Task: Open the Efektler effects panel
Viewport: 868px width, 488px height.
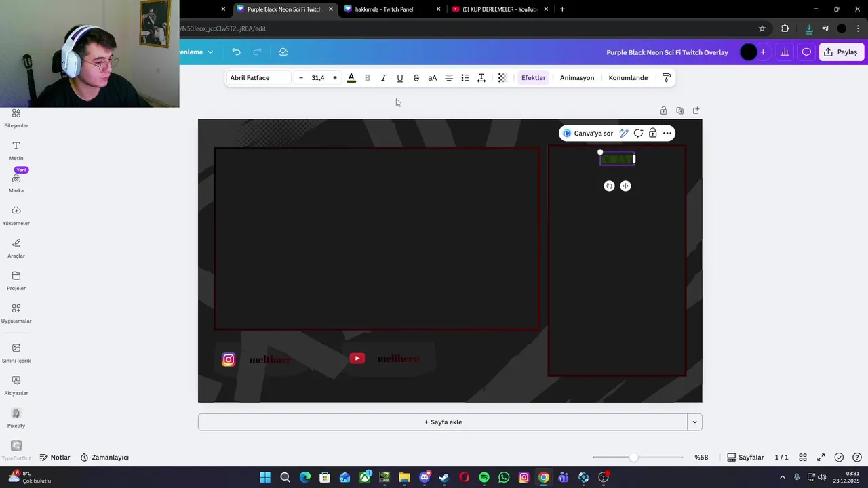Action: [x=534, y=78]
